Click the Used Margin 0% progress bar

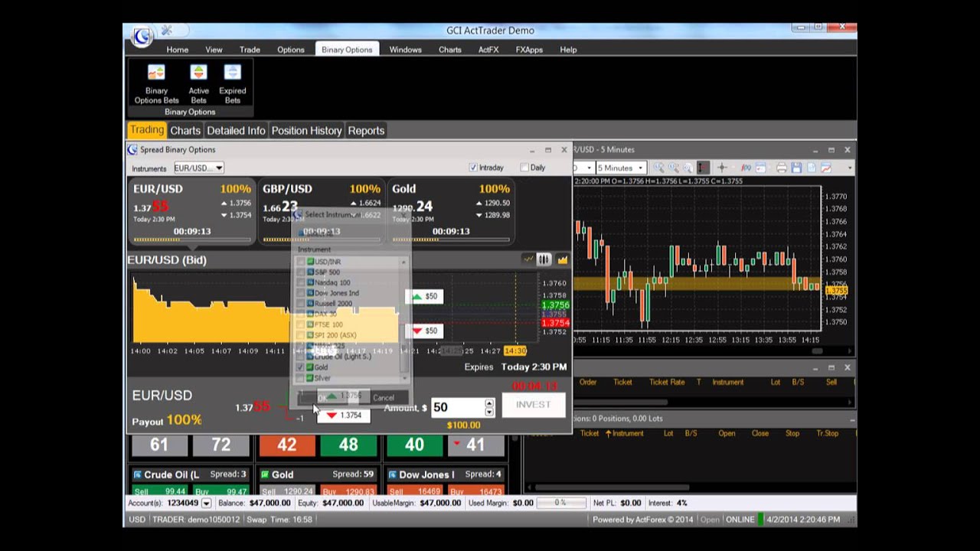[x=560, y=504]
